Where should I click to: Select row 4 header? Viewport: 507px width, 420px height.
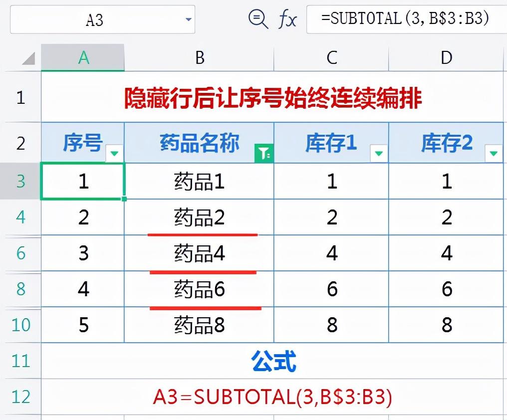(20, 217)
